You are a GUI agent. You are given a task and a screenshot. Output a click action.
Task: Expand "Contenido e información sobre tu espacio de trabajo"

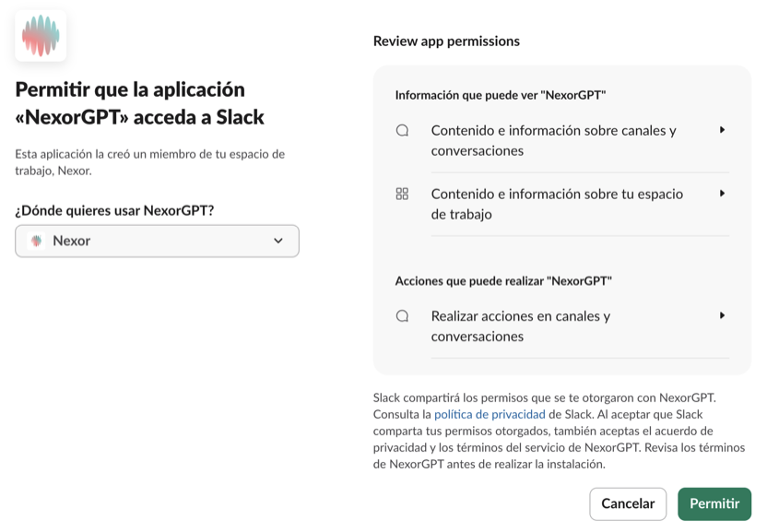tap(562, 204)
